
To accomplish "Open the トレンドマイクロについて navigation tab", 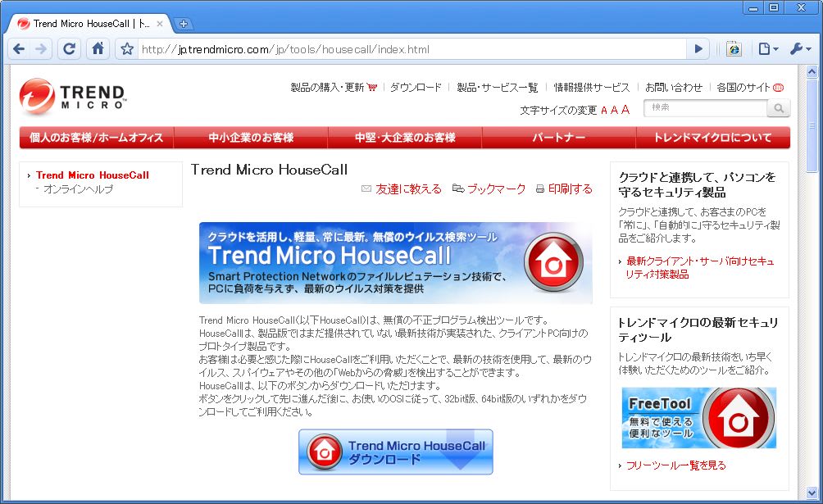I will (712, 138).
